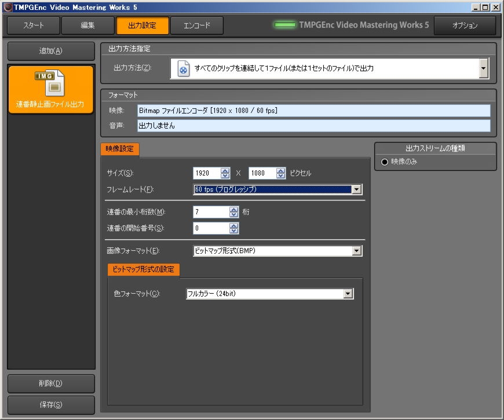Click the height 1080 spinner arrows

pos(280,173)
